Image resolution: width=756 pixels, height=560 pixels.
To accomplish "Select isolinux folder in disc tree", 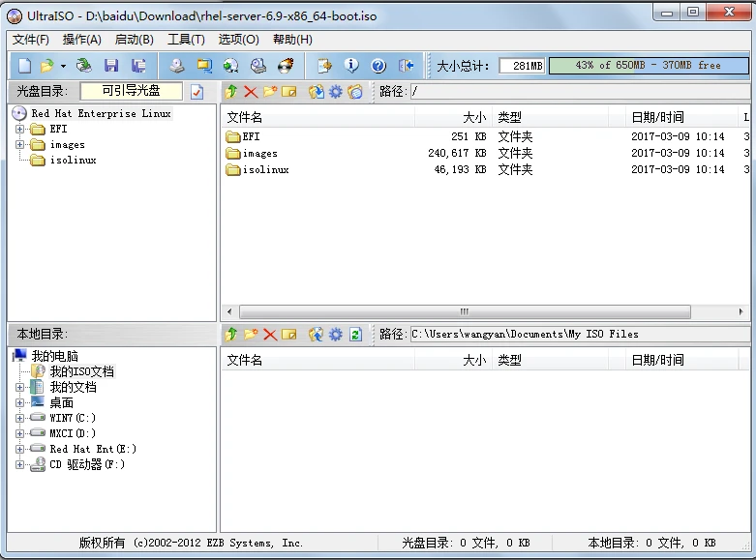I will coord(73,160).
